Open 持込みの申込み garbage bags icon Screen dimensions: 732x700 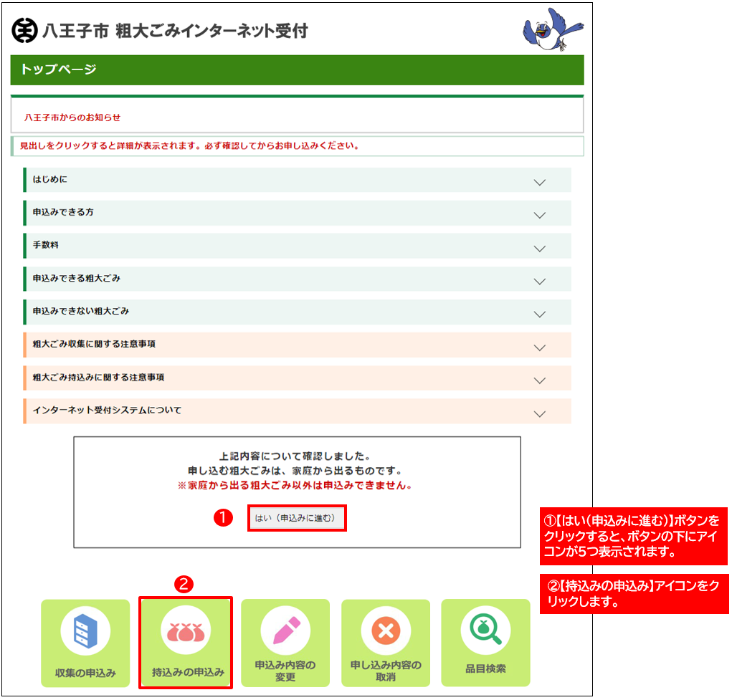click(185, 631)
